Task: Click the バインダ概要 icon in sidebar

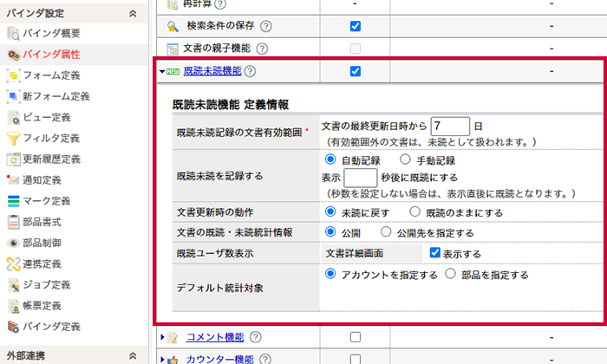Action: 13,34
